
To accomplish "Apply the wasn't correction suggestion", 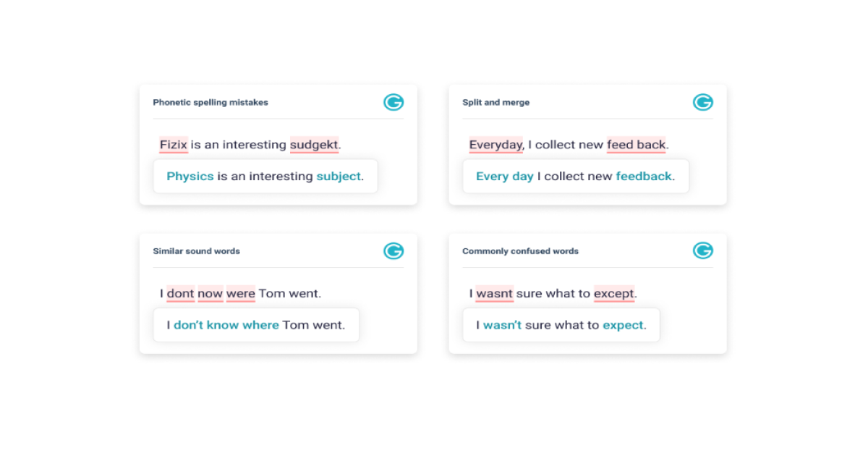I will click(502, 325).
